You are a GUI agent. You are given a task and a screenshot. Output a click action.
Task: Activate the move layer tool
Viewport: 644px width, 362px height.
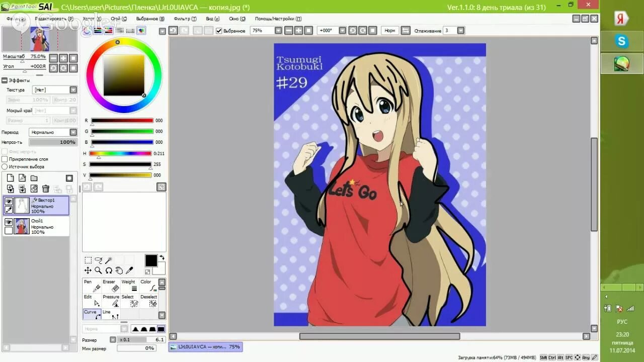pyautogui.click(x=88, y=270)
